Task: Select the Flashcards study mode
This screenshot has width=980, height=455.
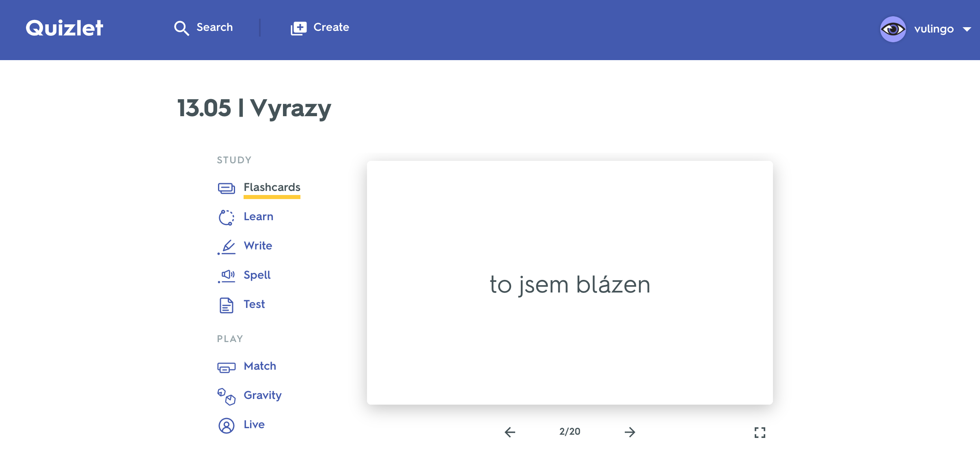Action: (272, 187)
